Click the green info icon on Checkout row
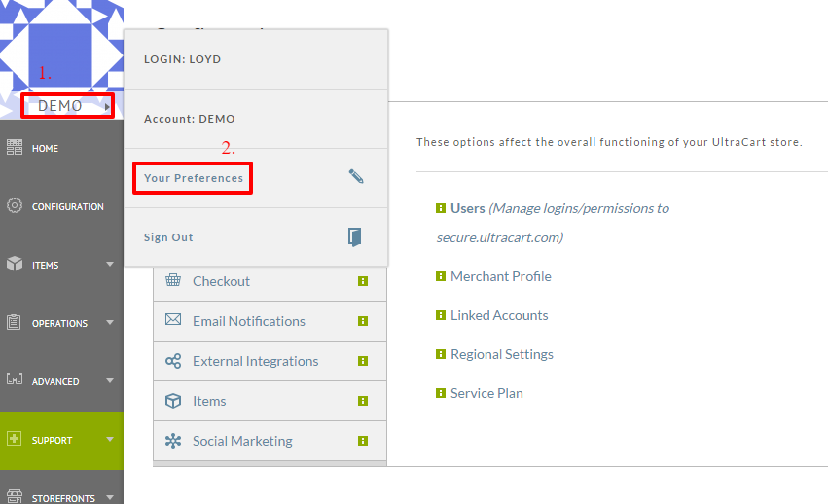The width and height of the screenshot is (828, 504). (363, 281)
